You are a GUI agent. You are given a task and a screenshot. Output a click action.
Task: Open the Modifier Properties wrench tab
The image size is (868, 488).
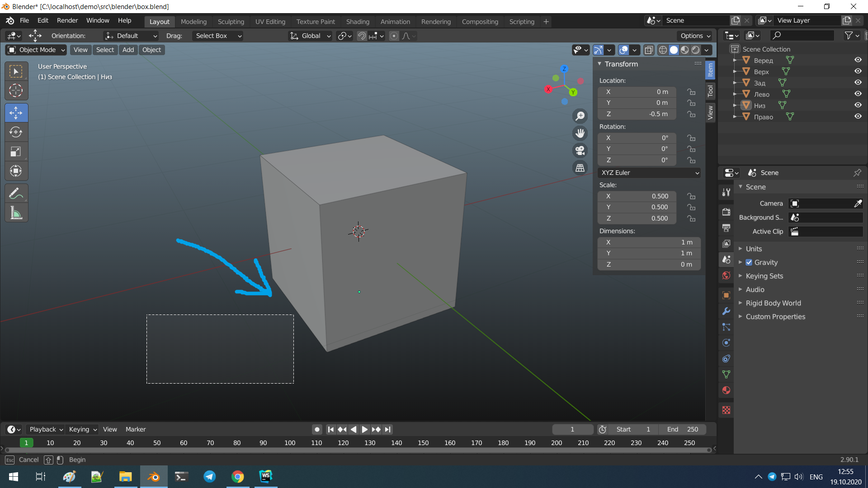pyautogui.click(x=726, y=311)
